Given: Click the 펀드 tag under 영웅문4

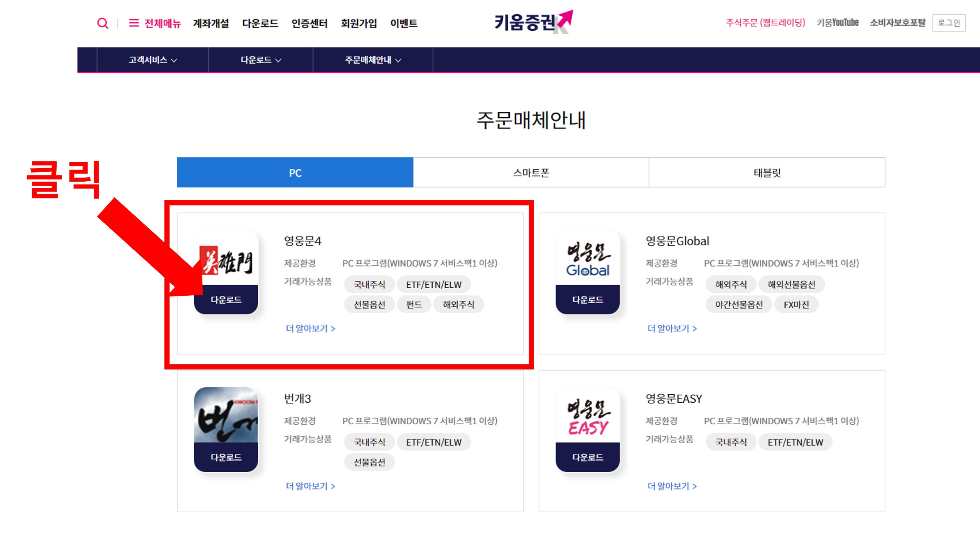Looking at the screenshot, I should click(414, 304).
